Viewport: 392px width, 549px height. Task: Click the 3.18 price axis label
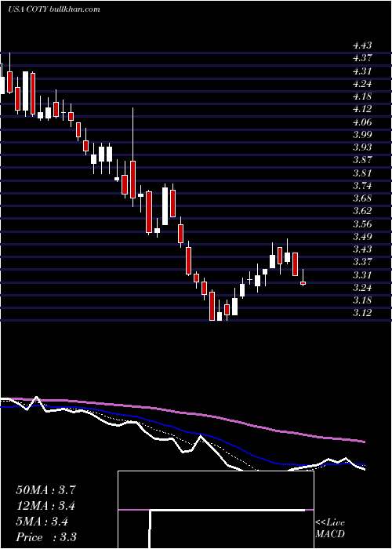362,300
